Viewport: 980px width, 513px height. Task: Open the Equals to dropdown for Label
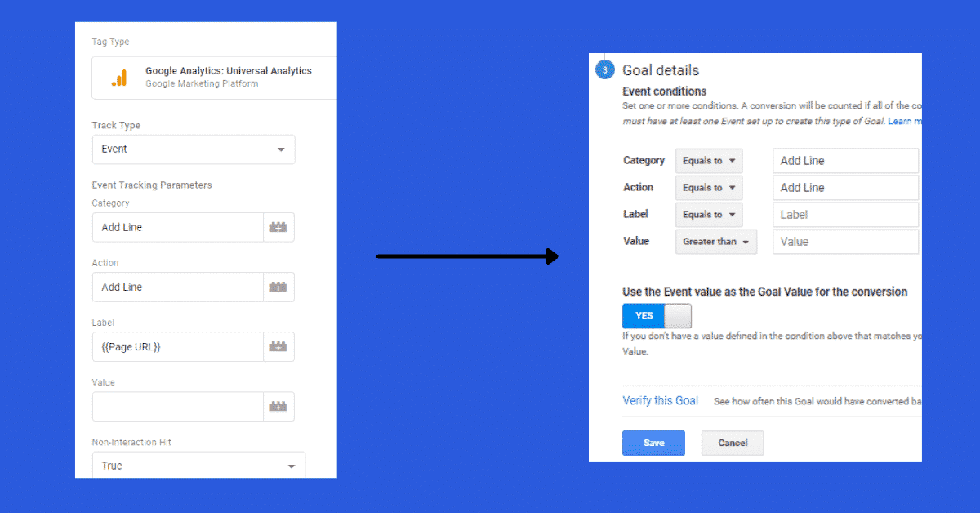708,214
